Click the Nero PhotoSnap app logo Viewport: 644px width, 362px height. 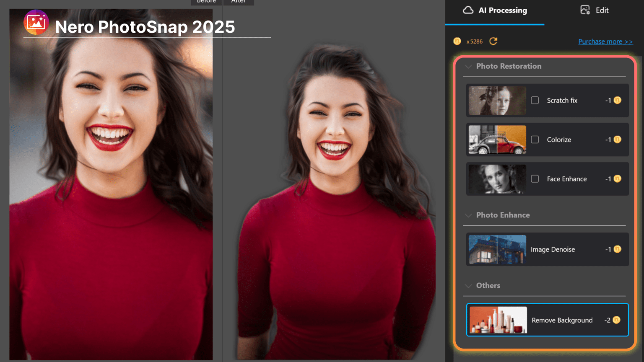point(36,22)
